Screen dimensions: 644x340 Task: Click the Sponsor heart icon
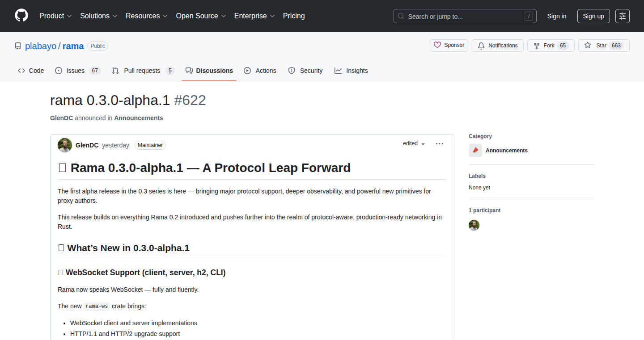click(437, 45)
